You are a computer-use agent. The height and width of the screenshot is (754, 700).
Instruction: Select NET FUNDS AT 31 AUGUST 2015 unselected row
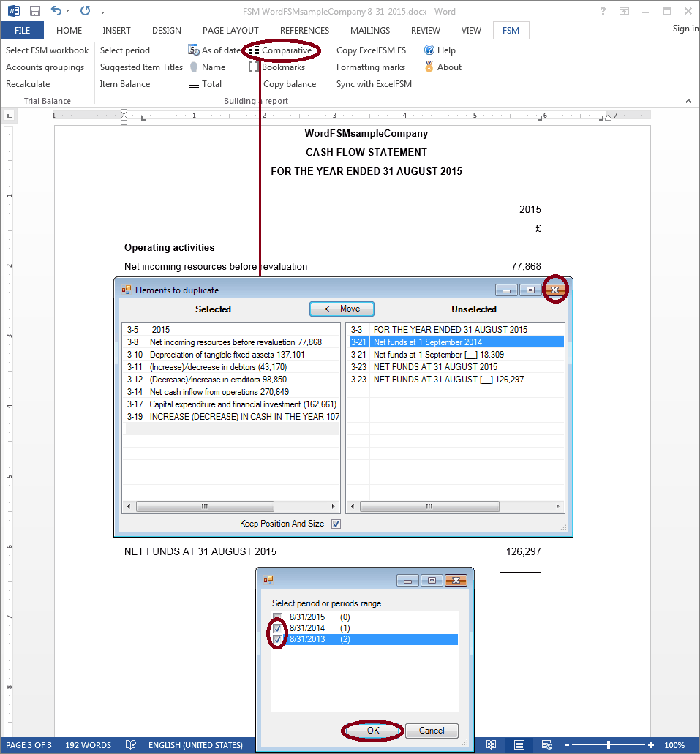click(456, 367)
